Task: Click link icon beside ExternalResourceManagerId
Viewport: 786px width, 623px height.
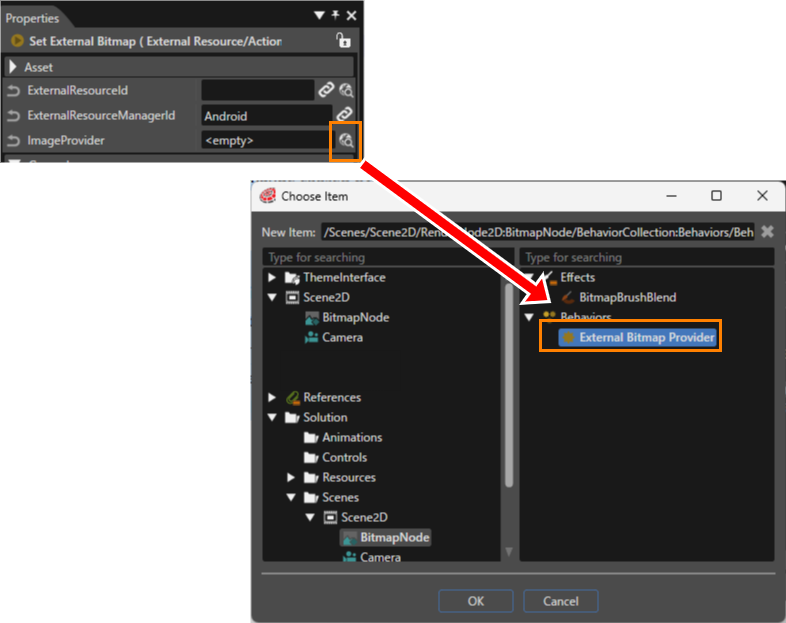Action: 344,115
